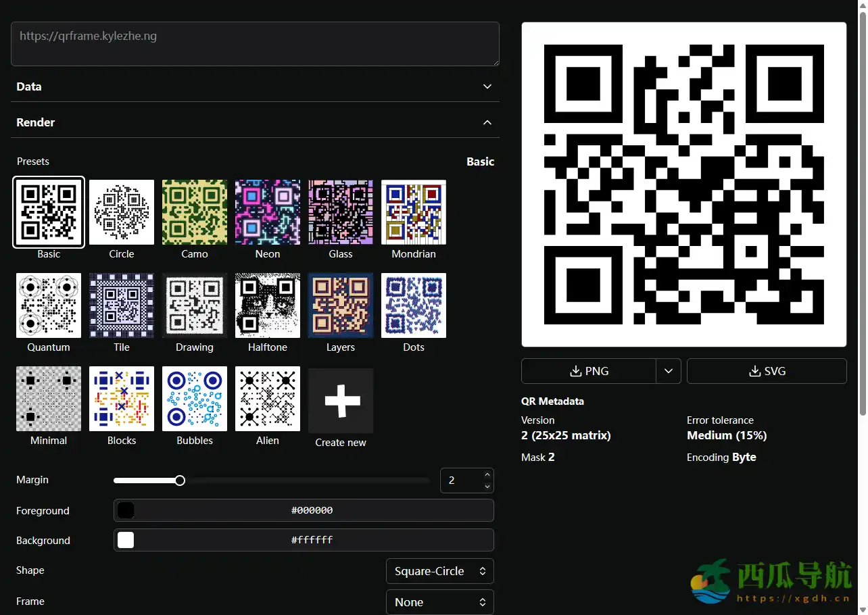Open the PNG download options chevron
The height and width of the screenshot is (615, 868).
tap(668, 370)
